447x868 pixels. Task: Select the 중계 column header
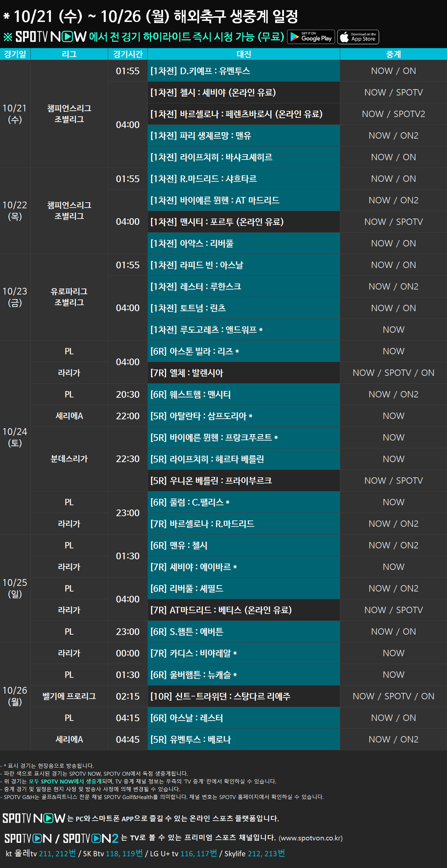[393, 54]
